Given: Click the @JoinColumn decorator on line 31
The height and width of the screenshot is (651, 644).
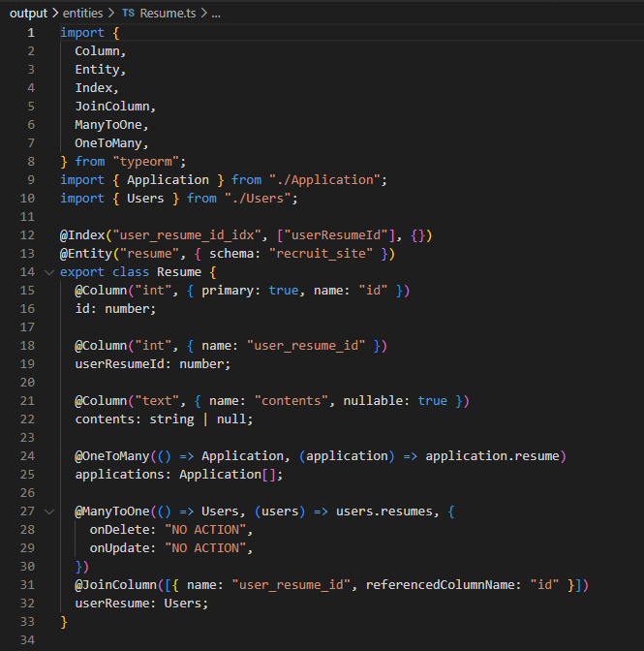Looking at the screenshot, I should point(116,585).
